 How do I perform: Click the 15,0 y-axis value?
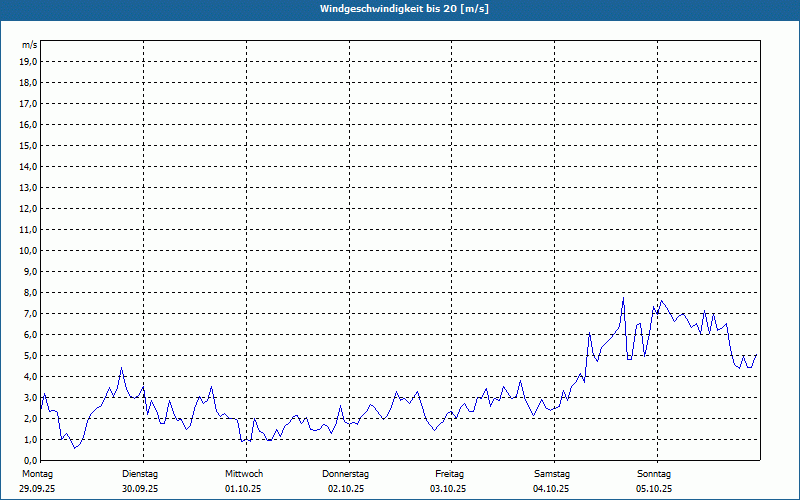pyautogui.click(x=29, y=145)
